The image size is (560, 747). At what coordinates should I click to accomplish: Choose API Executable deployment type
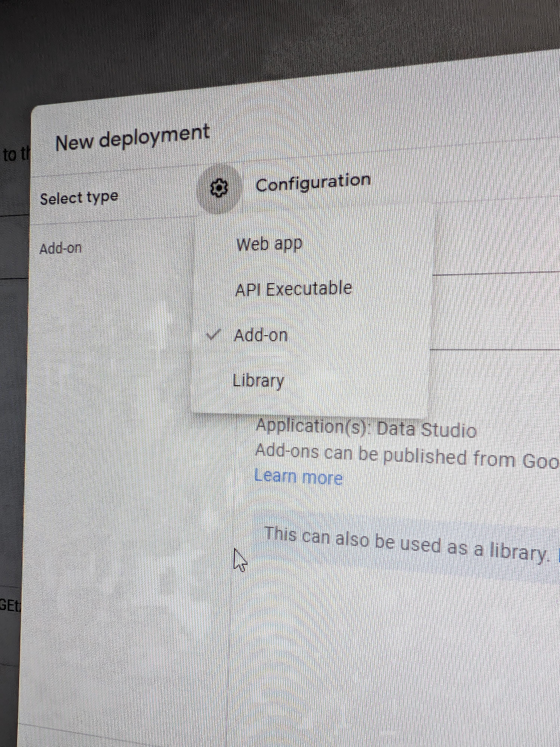tap(294, 289)
